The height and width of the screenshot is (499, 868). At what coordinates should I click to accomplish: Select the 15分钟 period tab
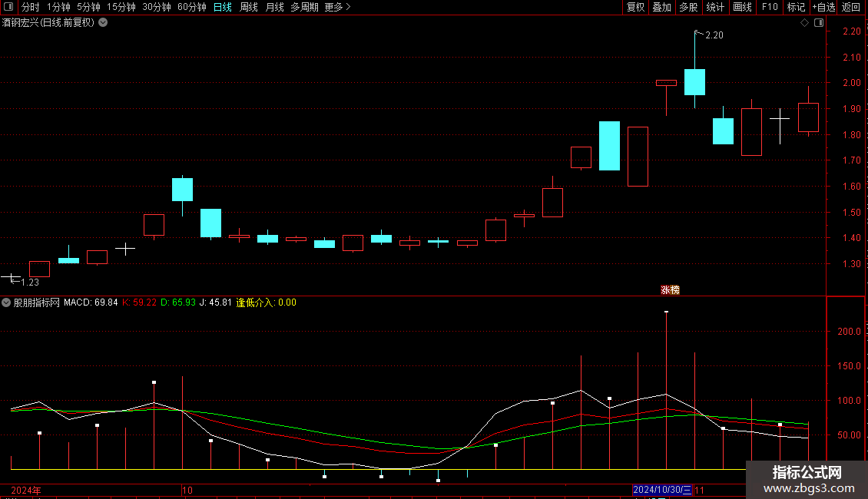coord(121,7)
